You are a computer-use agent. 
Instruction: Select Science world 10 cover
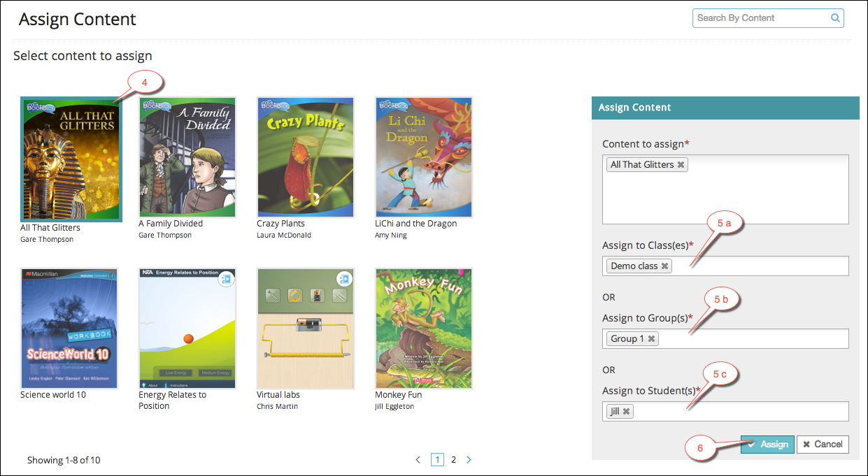pyautogui.click(x=69, y=329)
